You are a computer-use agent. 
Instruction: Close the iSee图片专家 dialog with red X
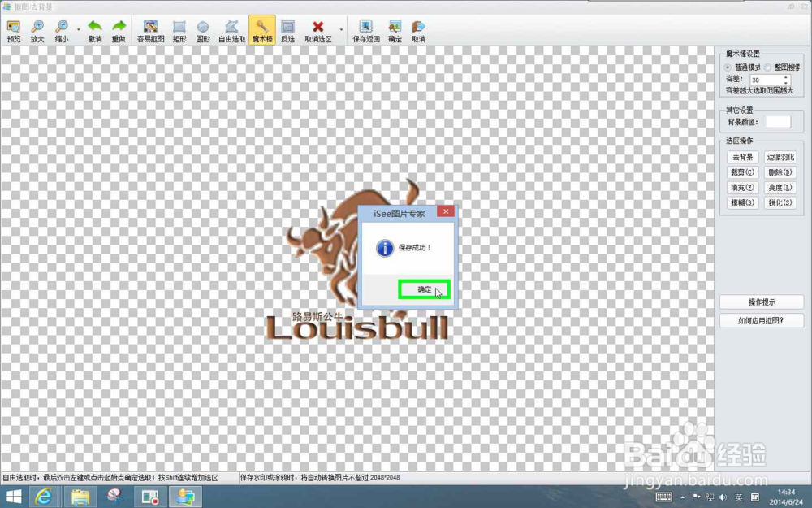coord(445,211)
